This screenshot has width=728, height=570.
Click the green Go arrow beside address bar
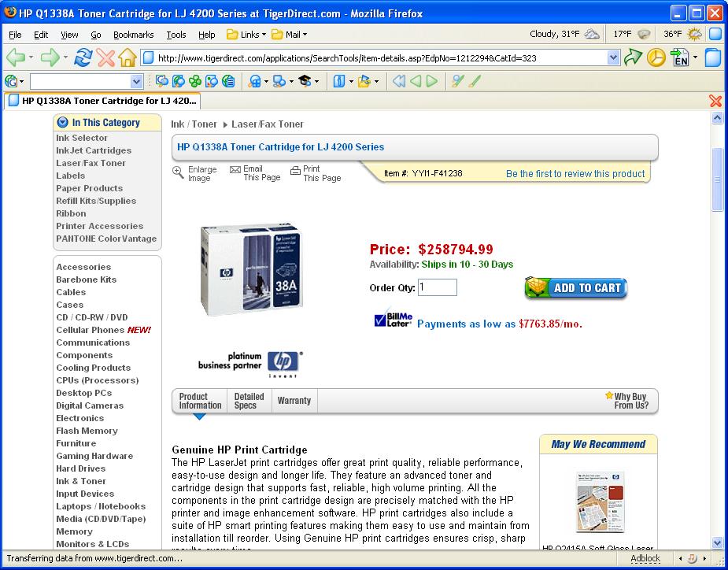[x=633, y=57]
